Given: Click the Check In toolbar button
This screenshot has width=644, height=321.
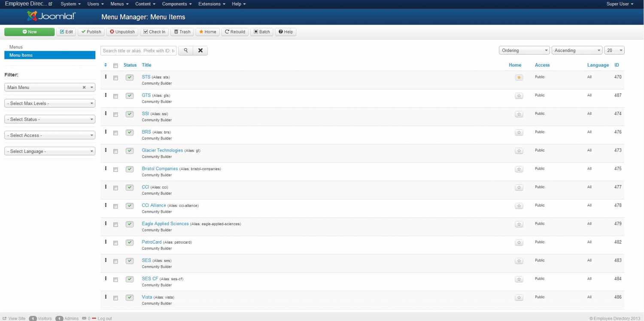Looking at the screenshot, I should pos(154,32).
